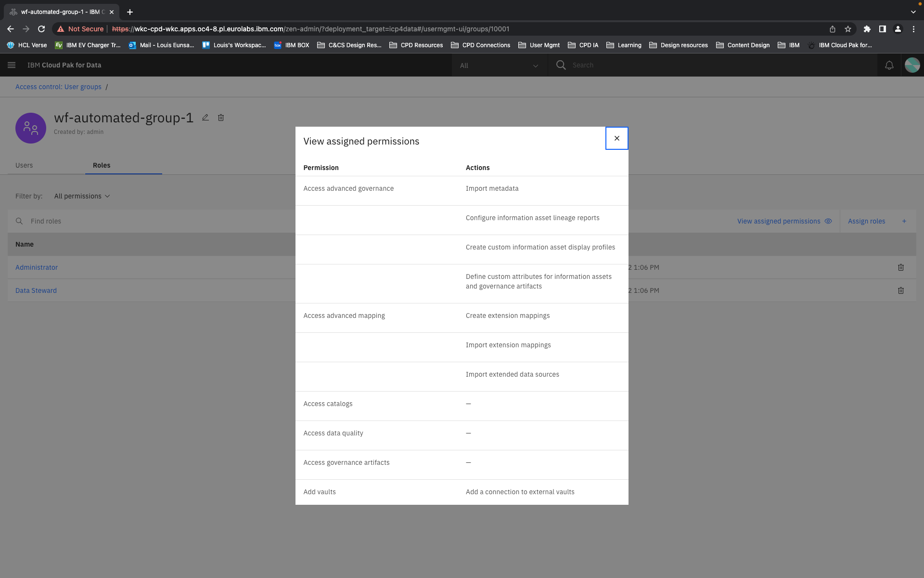Click the eye icon next to View assigned permissions
Screen dimensions: 924x578
(828, 221)
